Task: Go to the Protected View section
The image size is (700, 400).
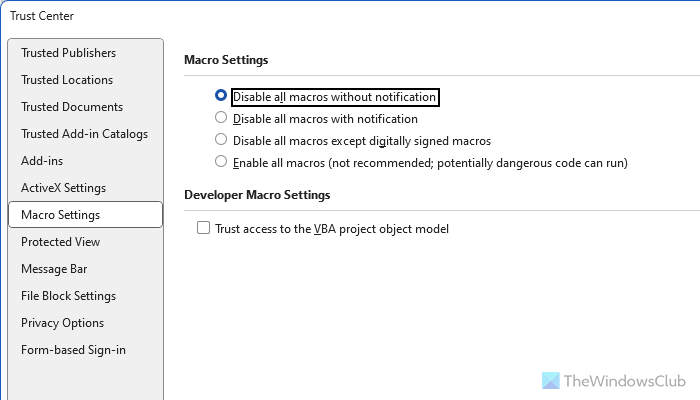Action: (x=60, y=242)
